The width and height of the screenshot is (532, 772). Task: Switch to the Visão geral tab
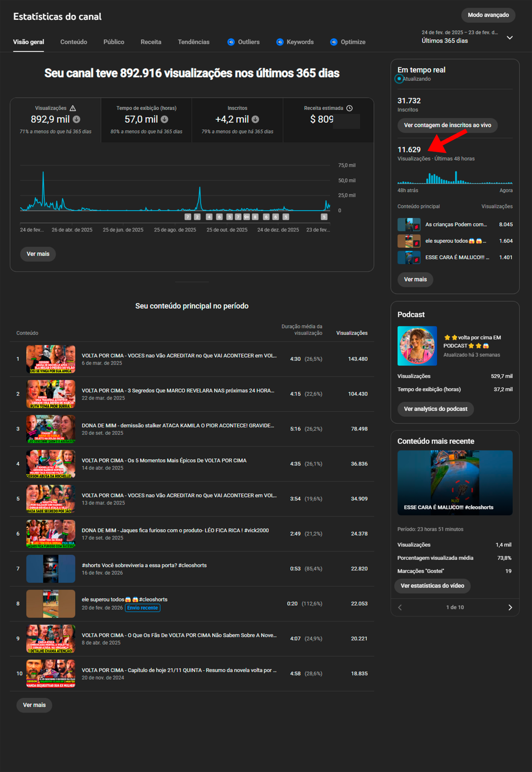(29, 42)
